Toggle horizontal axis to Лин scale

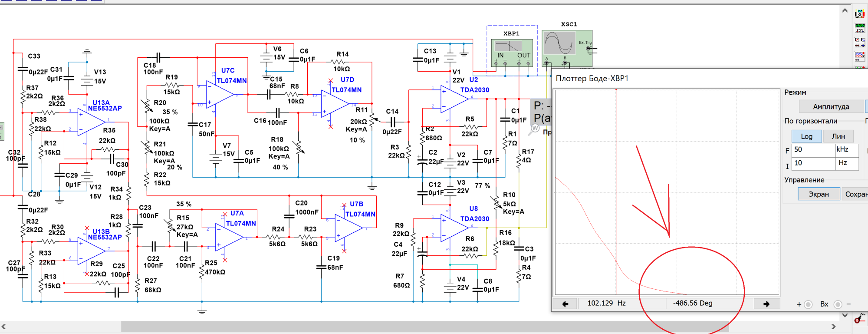pyautogui.click(x=838, y=136)
